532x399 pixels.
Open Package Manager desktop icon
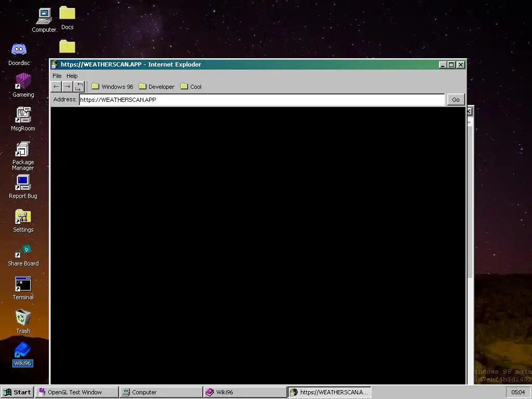coord(23,156)
